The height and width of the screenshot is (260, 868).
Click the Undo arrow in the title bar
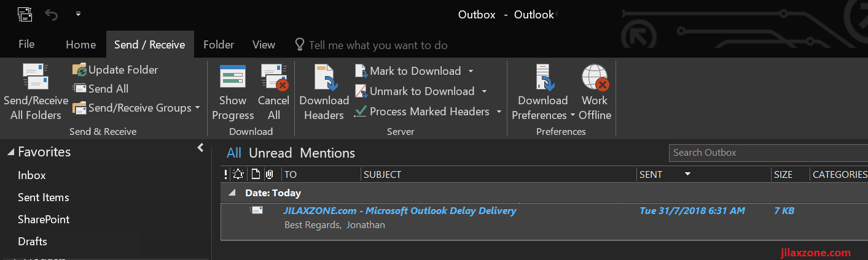click(x=52, y=13)
